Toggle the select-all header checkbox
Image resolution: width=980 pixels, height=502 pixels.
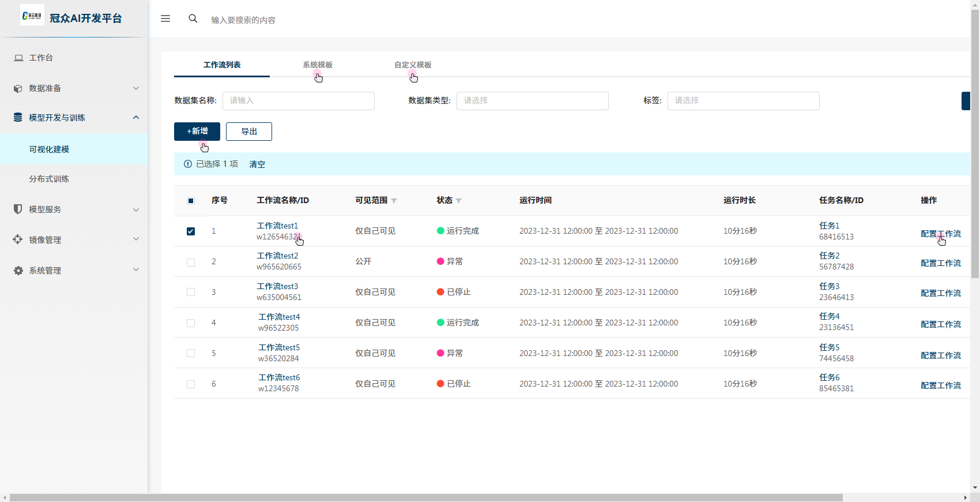pyautogui.click(x=191, y=201)
